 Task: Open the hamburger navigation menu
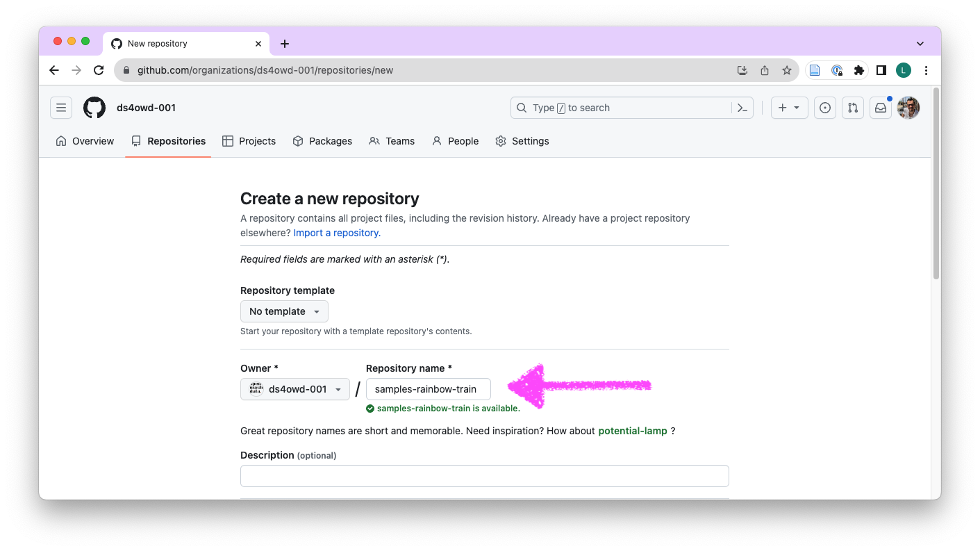point(61,108)
